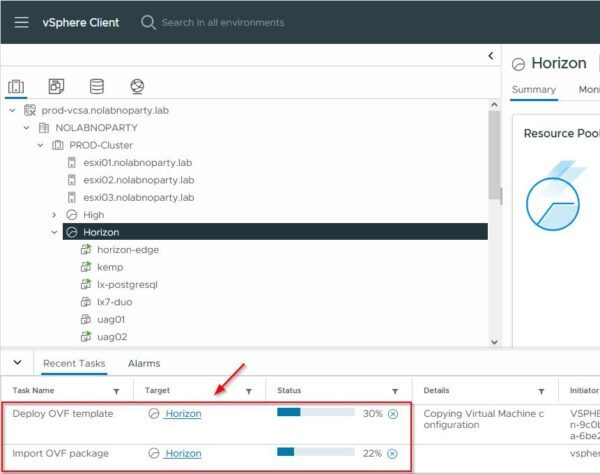The height and width of the screenshot is (474, 600).
Task: Switch to VMs and Templates inventory icon
Action: coord(56,86)
